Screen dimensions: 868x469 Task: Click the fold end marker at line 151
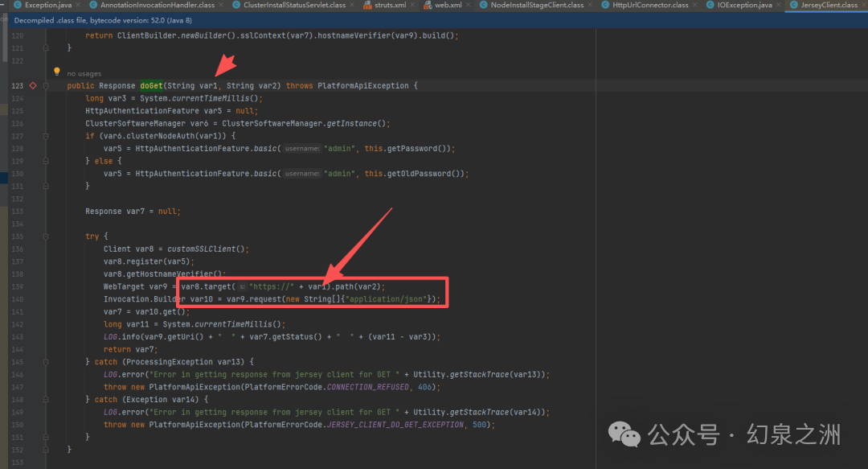point(46,438)
